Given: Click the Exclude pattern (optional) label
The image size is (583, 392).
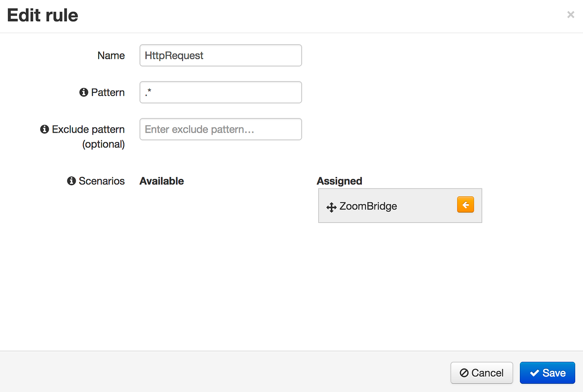Looking at the screenshot, I should (x=88, y=136).
